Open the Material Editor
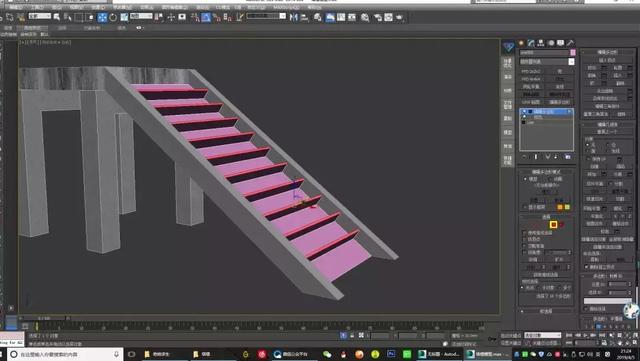 pos(365,17)
